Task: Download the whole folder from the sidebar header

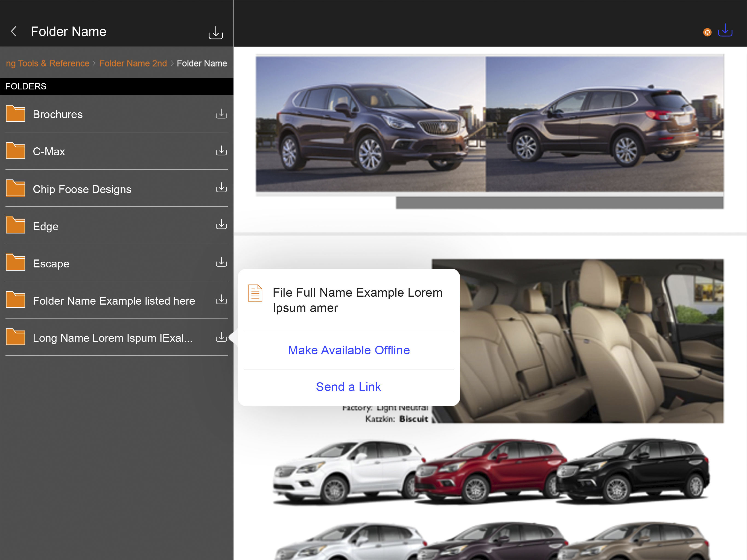Action: (x=215, y=33)
